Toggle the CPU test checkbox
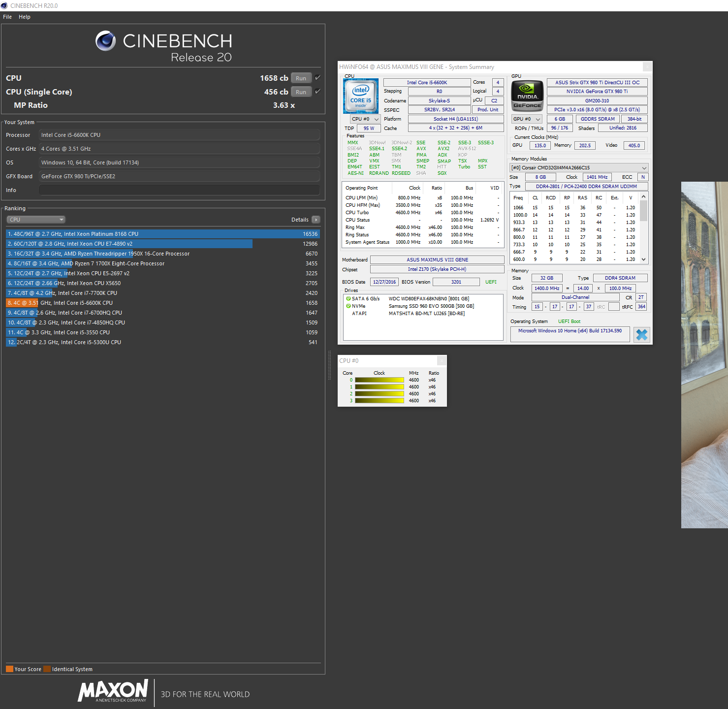This screenshot has height=709, width=728. pyautogui.click(x=317, y=78)
